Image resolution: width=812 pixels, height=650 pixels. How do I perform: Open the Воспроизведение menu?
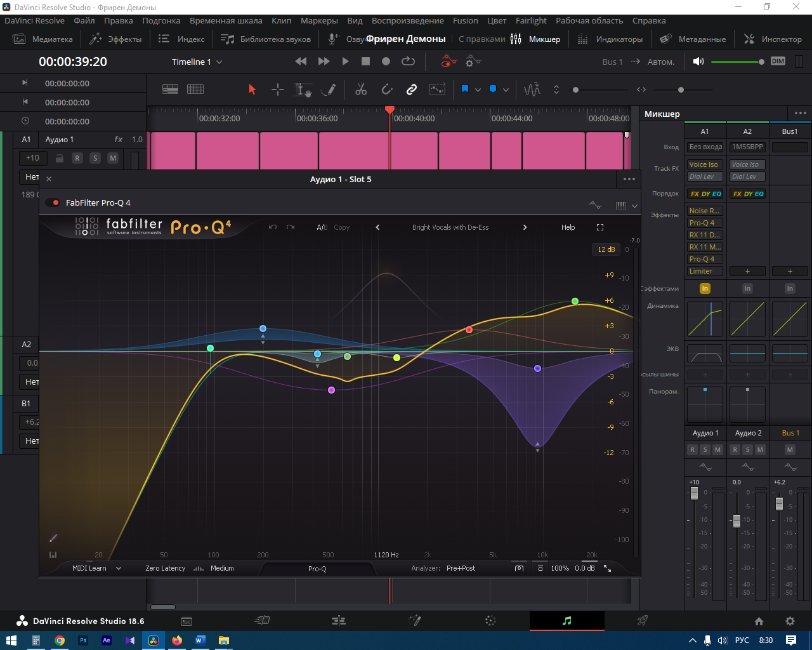(x=408, y=20)
